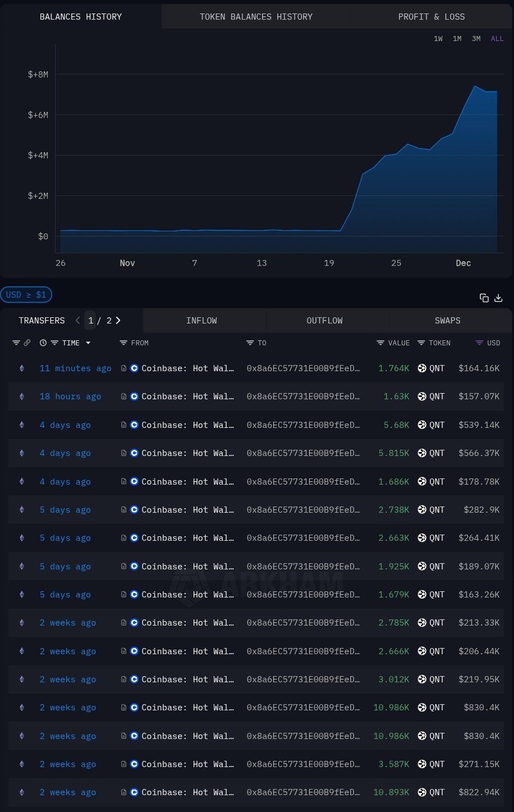Expand the TIME sort dropdown arrow
The image size is (514, 812).
click(88, 343)
